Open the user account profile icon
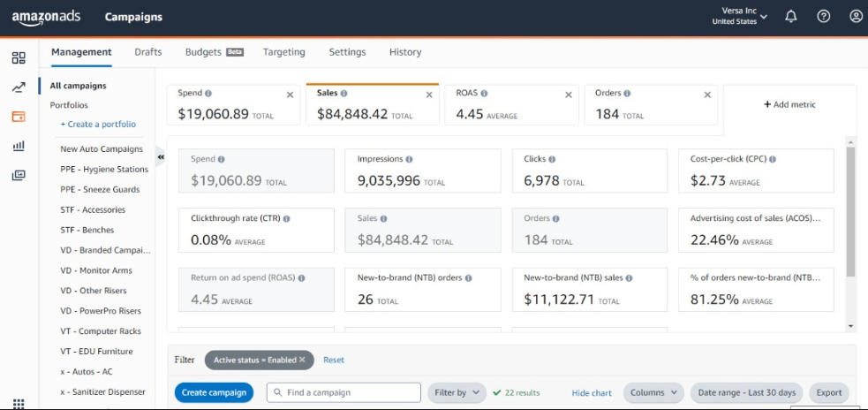This screenshot has width=868, height=410. coord(856,17)
